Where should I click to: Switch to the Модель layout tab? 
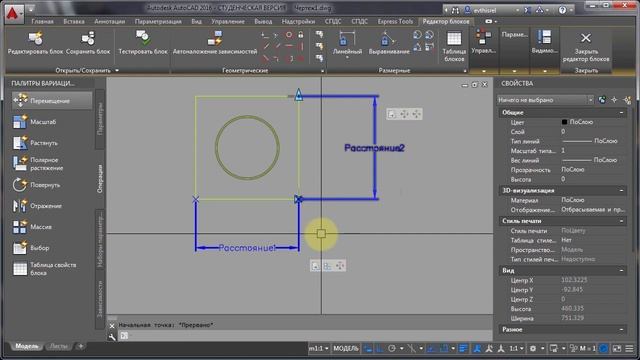(26, 346)
